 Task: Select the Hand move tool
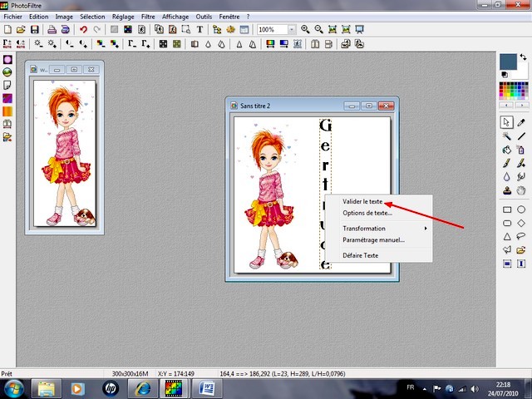521,190
